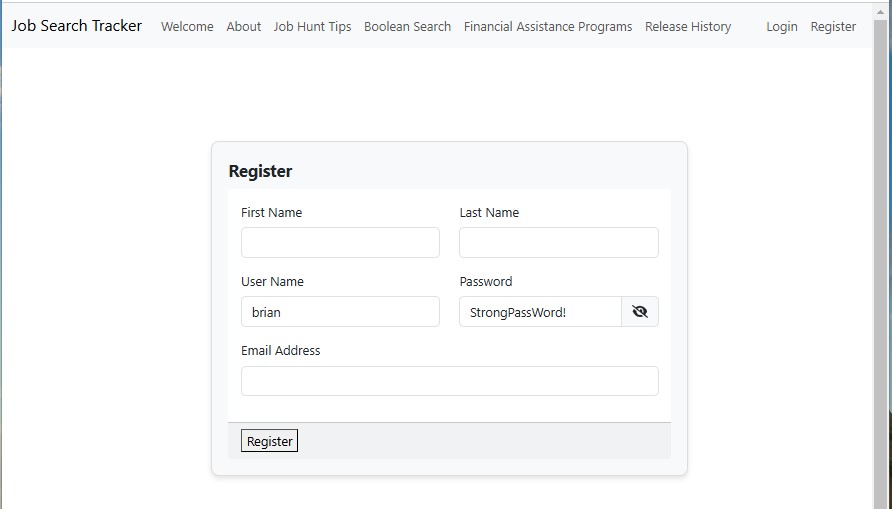
Task: View the Release History page
Action: (x=688, y=27)
